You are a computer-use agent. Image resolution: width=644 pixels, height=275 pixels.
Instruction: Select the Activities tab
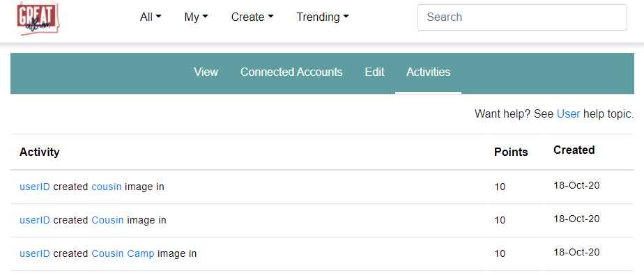point(429,72)
